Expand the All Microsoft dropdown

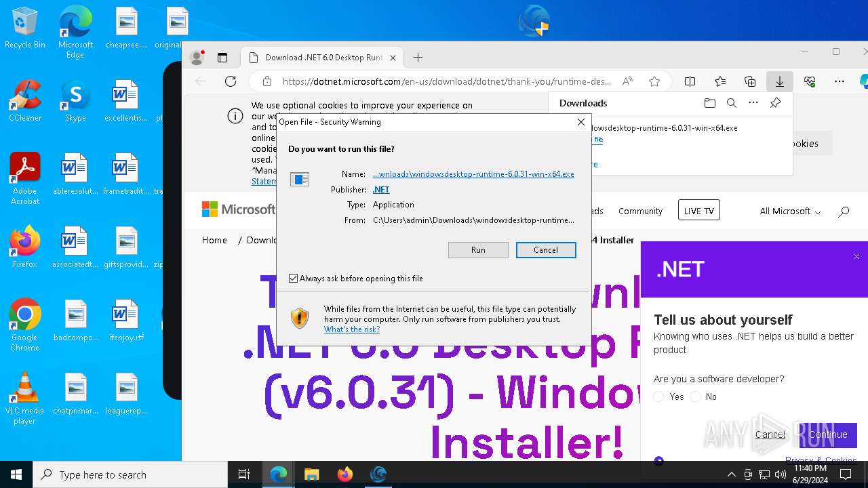click(x=790, y=211)
